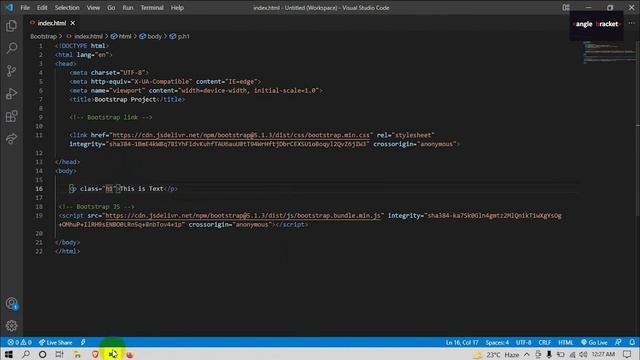Screen dimensions: 640x360
Task: Open the Explorer view in the activity bar
Action: pos(11,26)
